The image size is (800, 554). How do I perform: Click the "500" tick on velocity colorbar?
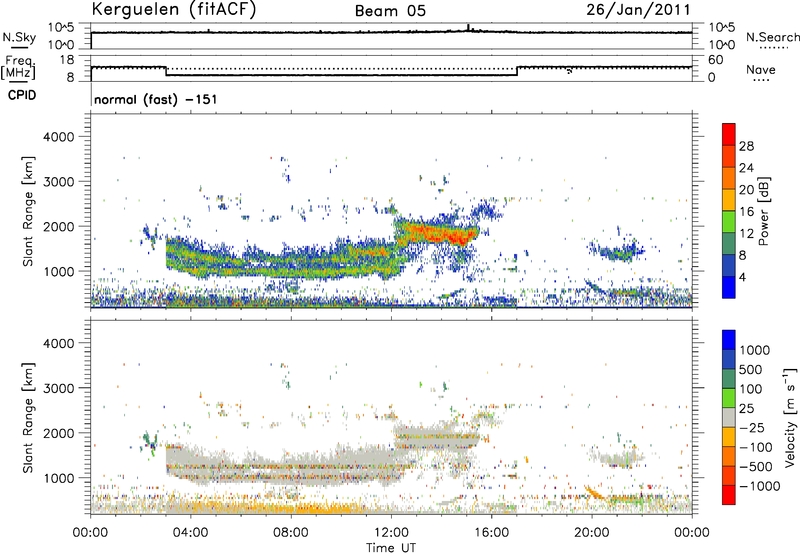point(751,370)
